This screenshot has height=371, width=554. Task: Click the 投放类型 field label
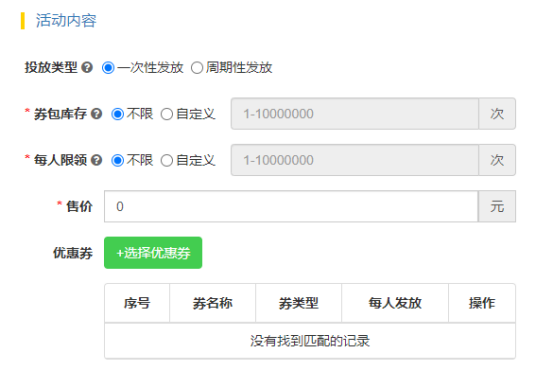click(x=51, y=67)
